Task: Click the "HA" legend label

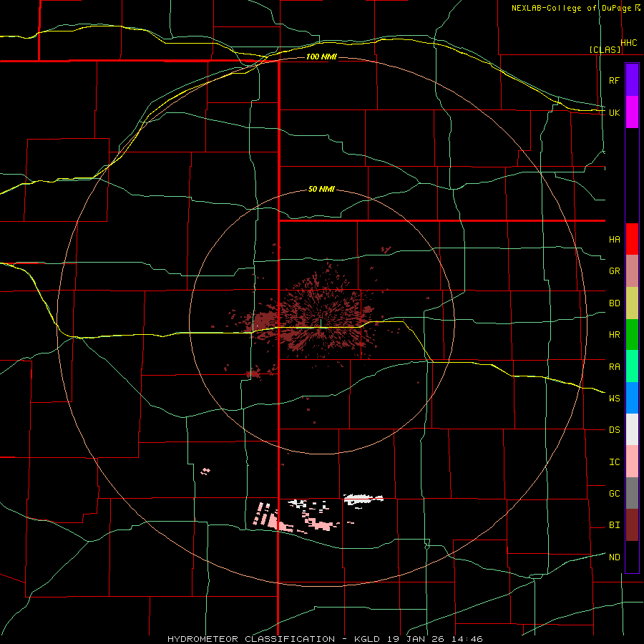Action: [x=615, y=240]
